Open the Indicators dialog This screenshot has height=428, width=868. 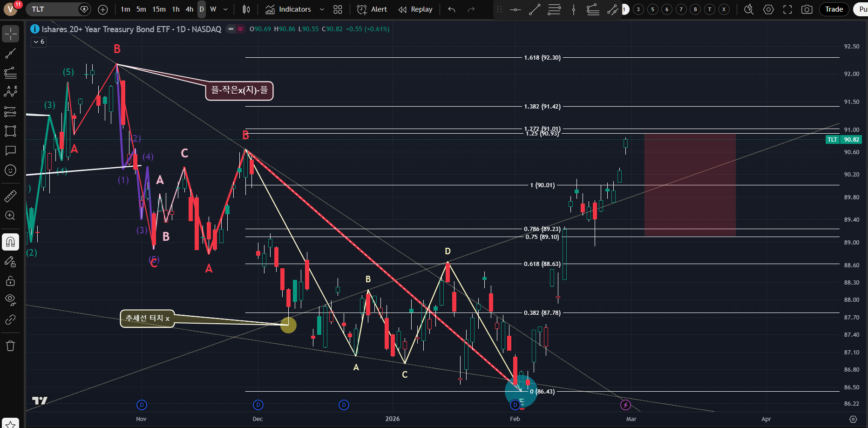tap(288, 9)
